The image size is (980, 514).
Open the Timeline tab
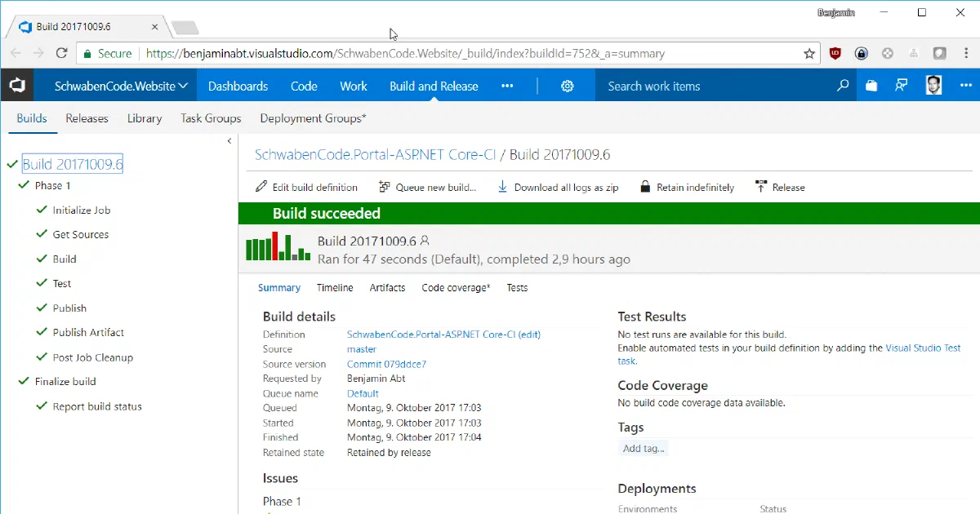tap(335, 287)
